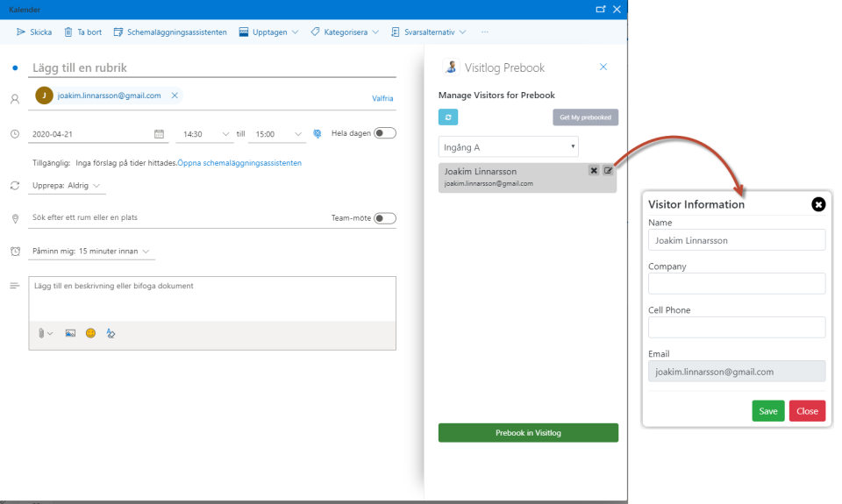Open the end time 15:00 dropdown
The height and width of the screenshot is (504, 842).
[x=278, y=134]
